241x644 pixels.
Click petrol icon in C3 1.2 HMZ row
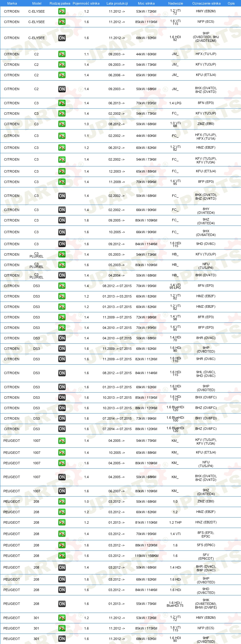[x=62, y=148]
